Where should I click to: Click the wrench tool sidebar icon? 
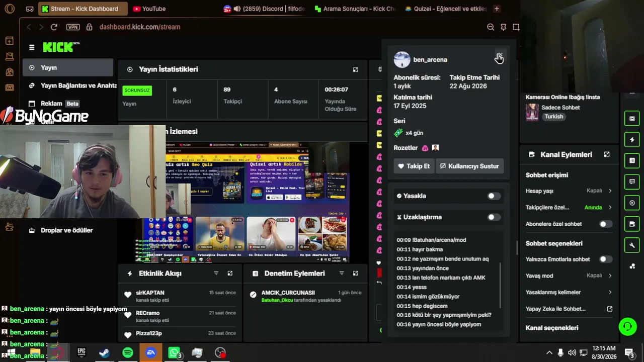(x=632, y=245)
